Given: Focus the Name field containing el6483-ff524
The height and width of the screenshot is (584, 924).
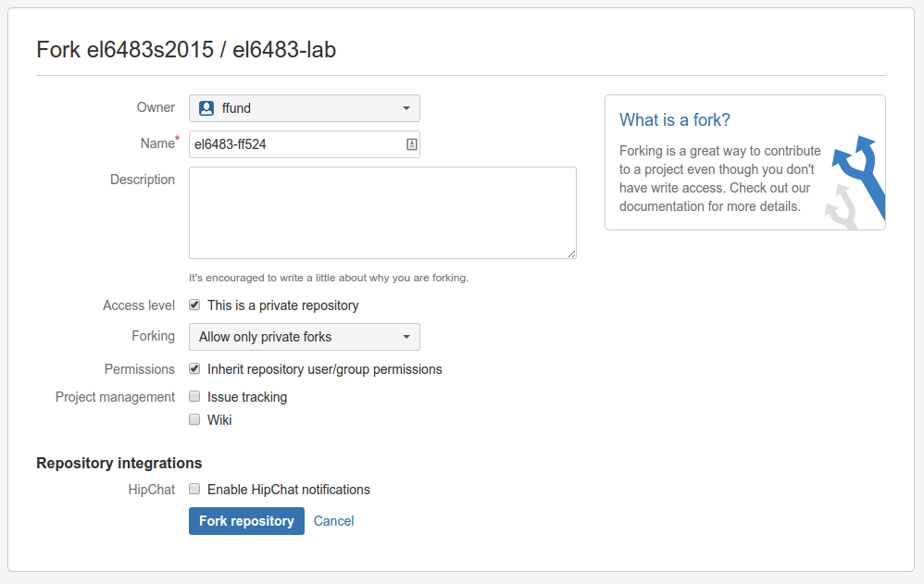Looking at the screenshot, I should tap(296, 144).
